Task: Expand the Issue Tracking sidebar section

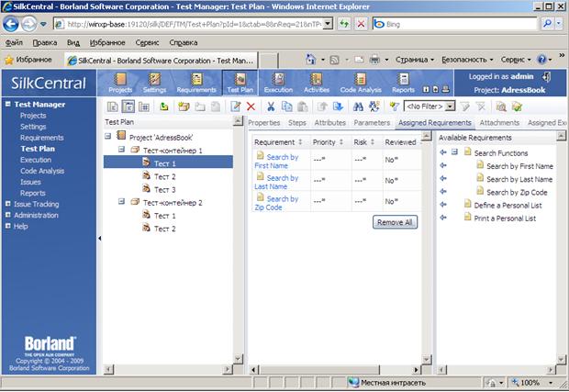Action: [7, 204]
